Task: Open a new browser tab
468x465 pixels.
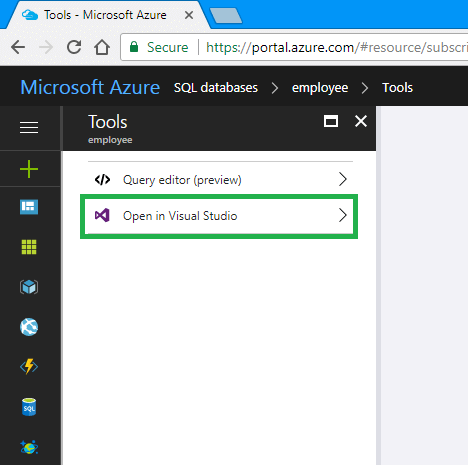Action: pos(226,16)
